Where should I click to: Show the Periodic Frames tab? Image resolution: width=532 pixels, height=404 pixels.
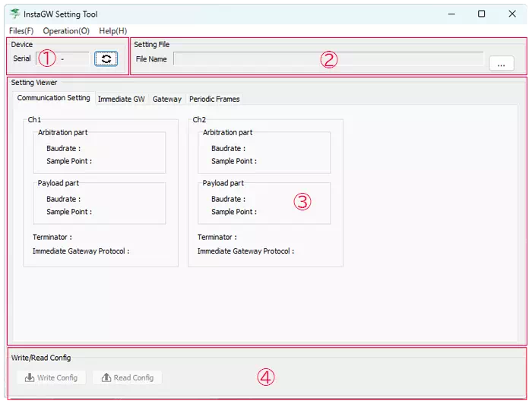(x=214, y=99)
